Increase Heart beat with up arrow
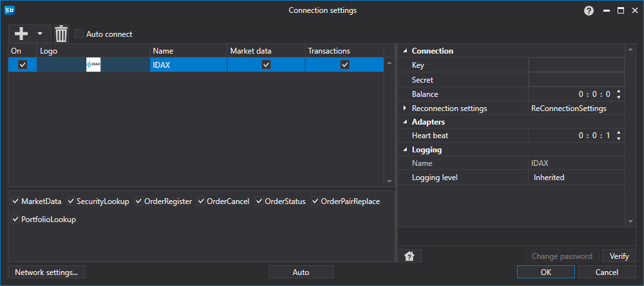 point(618,132)
